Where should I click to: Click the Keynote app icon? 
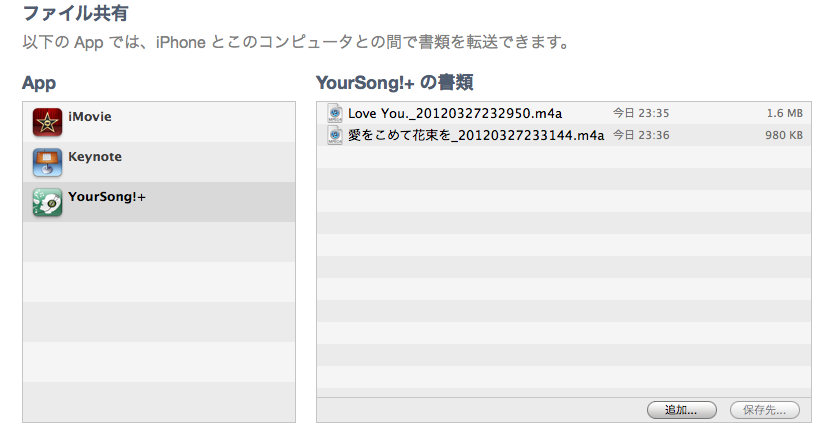click(47, 162)
